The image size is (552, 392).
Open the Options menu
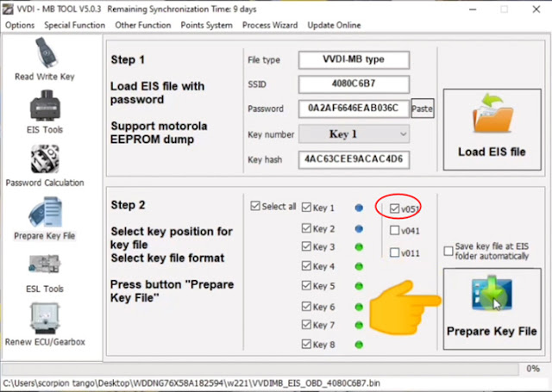point(20,25)
